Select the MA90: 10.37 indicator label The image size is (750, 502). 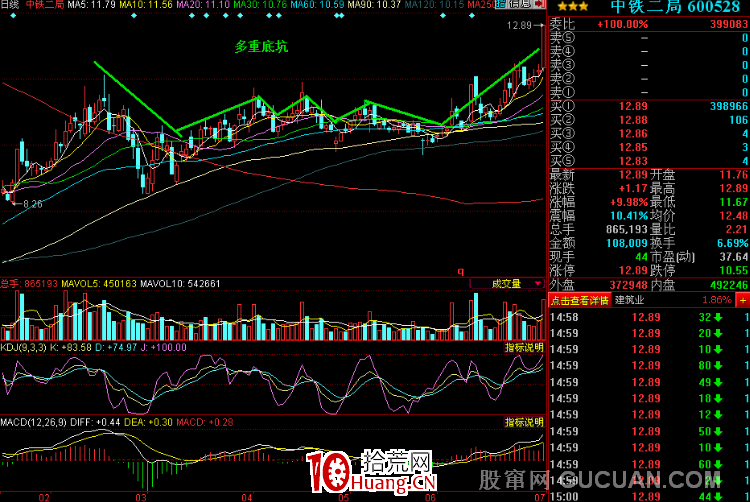(x=374, y=5)
